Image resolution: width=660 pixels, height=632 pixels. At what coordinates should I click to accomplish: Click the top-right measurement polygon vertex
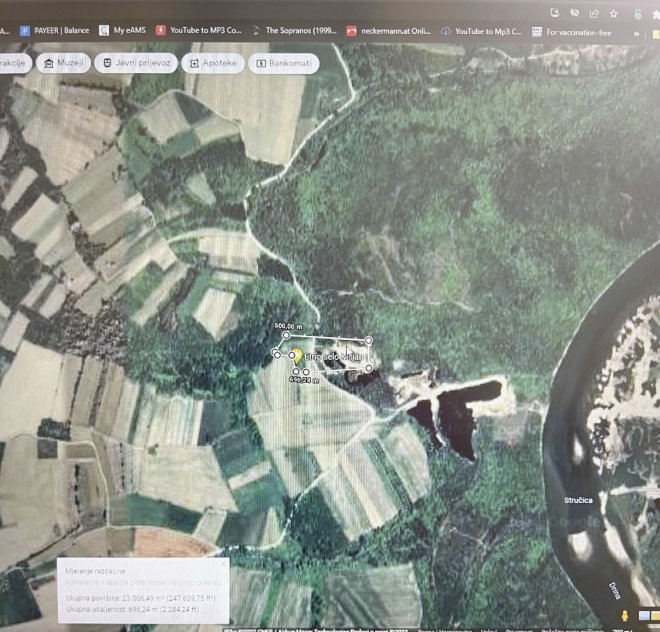click(x=369, y=340)
